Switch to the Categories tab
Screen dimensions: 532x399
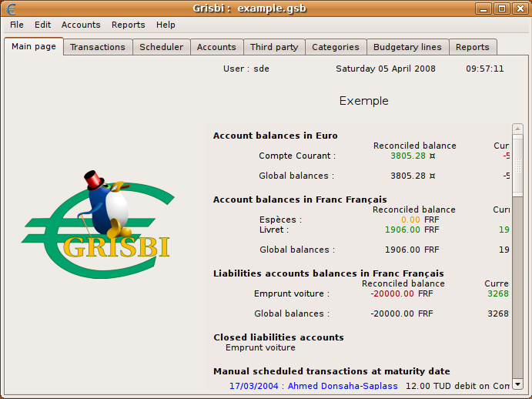336,47
